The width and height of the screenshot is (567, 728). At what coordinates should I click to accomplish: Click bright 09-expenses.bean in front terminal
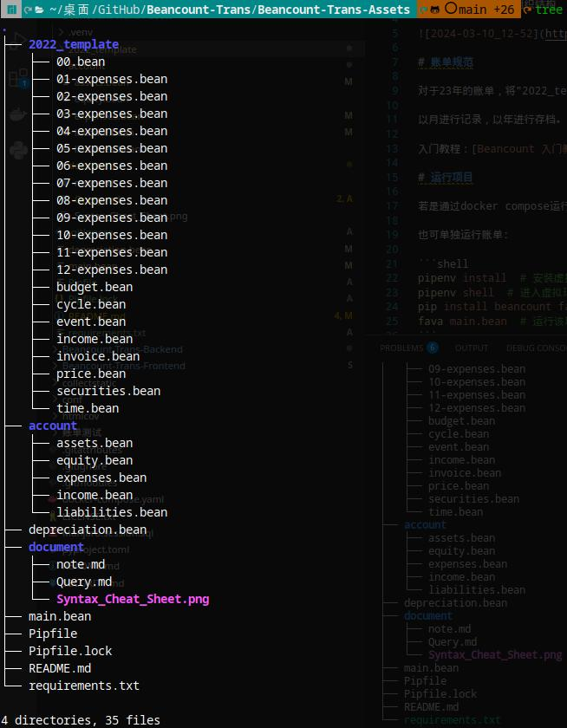(112, 218)
